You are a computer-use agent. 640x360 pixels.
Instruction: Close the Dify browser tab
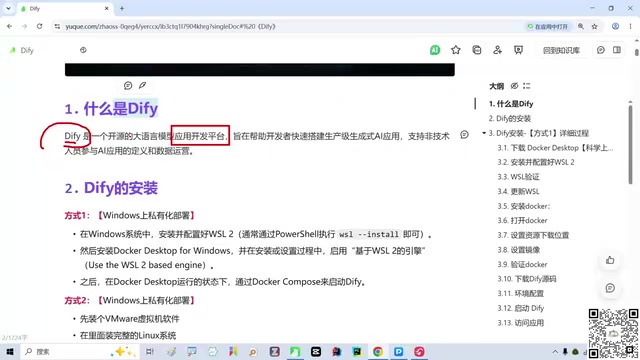coord(107,8)
